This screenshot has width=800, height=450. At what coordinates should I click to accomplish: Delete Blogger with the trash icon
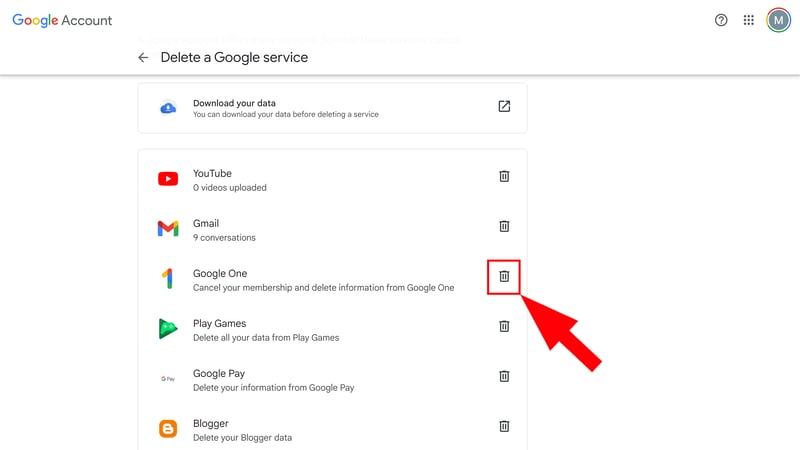click(x=504, y=426)
